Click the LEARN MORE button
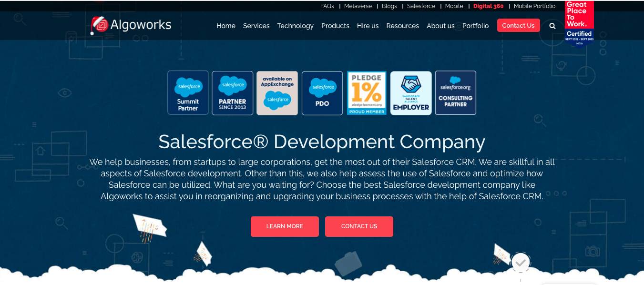This screenshot has height=285, width=644. 285,226
